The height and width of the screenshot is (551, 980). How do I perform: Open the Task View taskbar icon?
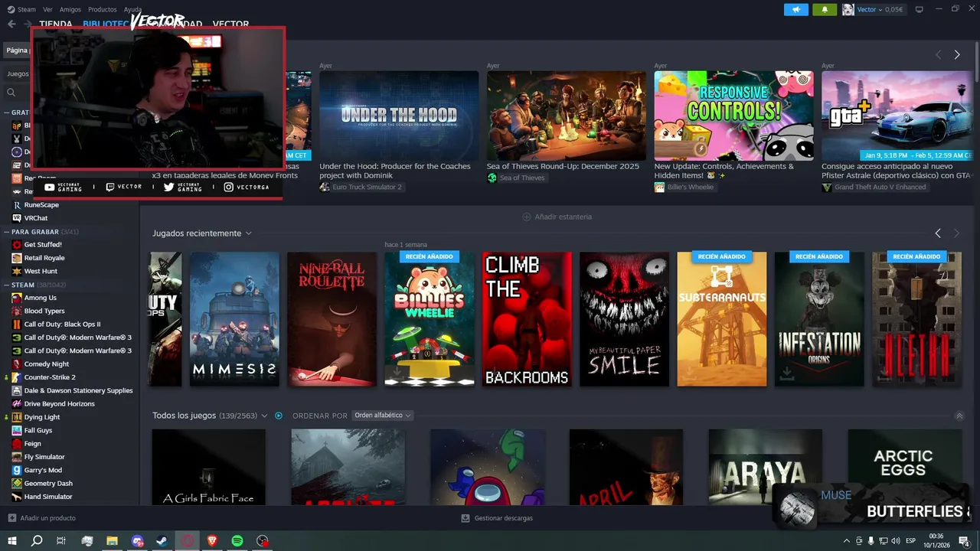(x=61, y=540)
